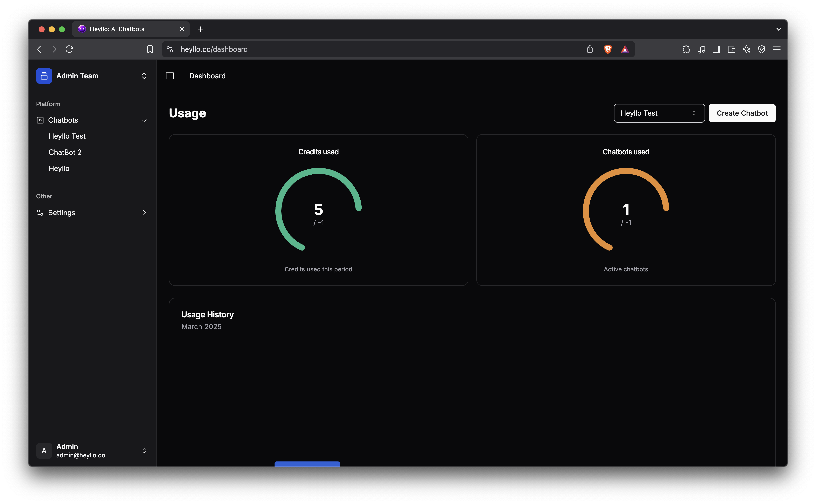Close the Heyllo: AI Chatbots tab
Viewport: 816px width, 504px height.
[182, 29]
